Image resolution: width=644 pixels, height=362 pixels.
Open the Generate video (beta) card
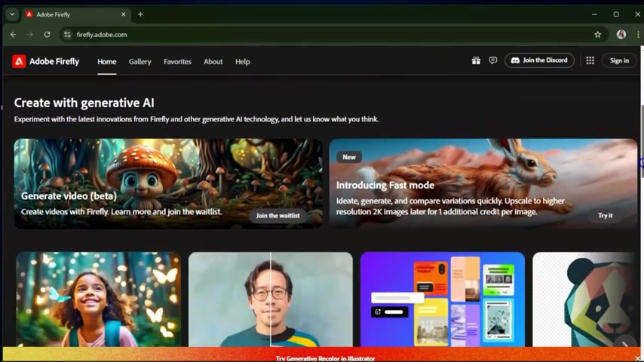[168, 184]
